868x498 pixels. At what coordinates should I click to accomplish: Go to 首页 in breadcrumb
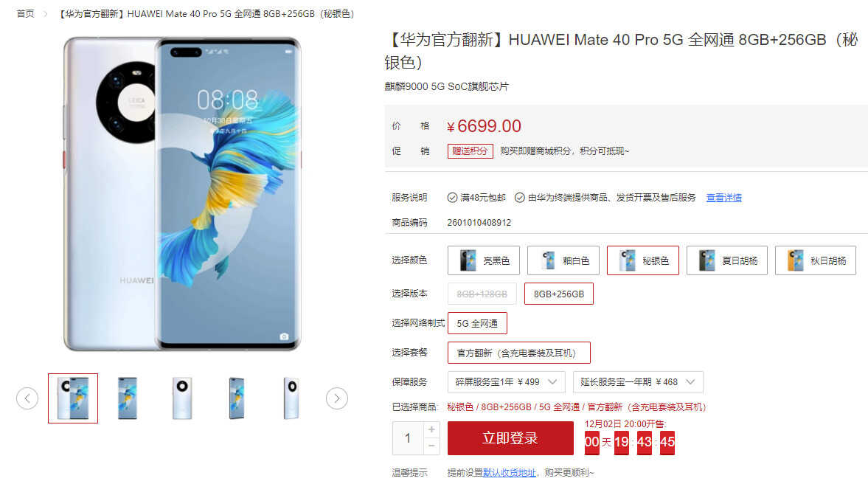(x=26, y=14)
